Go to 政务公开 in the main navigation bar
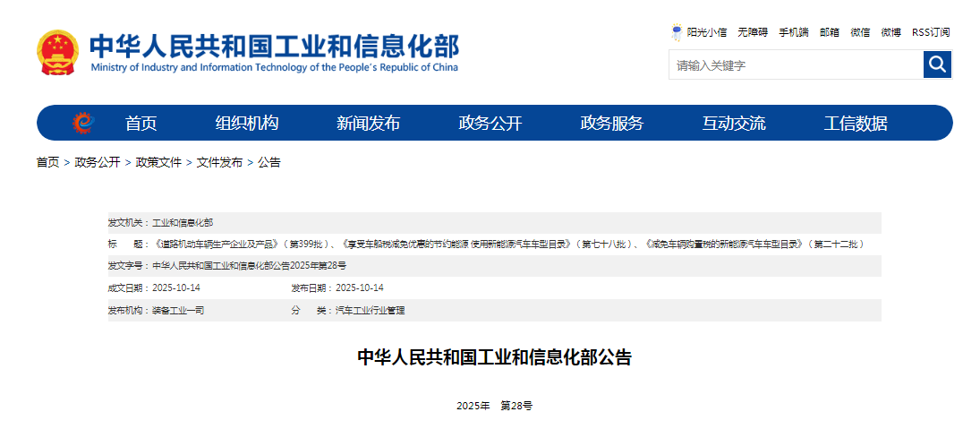980x429 pixels. point(490,124)
